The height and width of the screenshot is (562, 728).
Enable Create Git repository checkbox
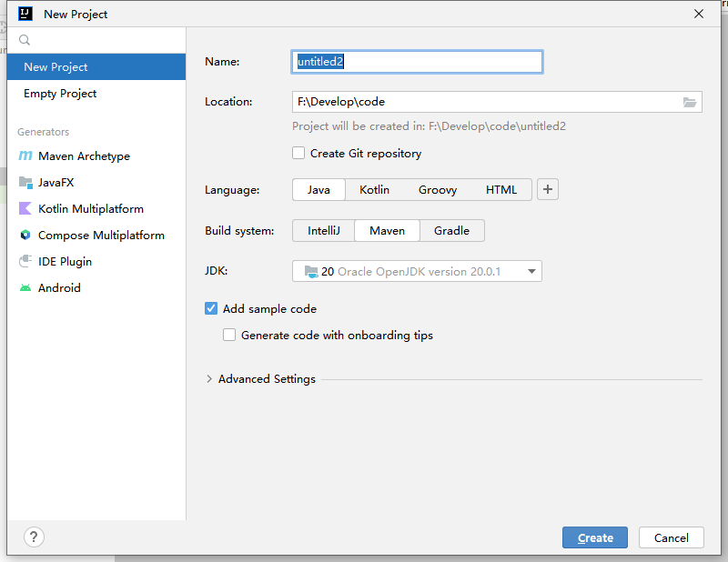tap(298, 154)
